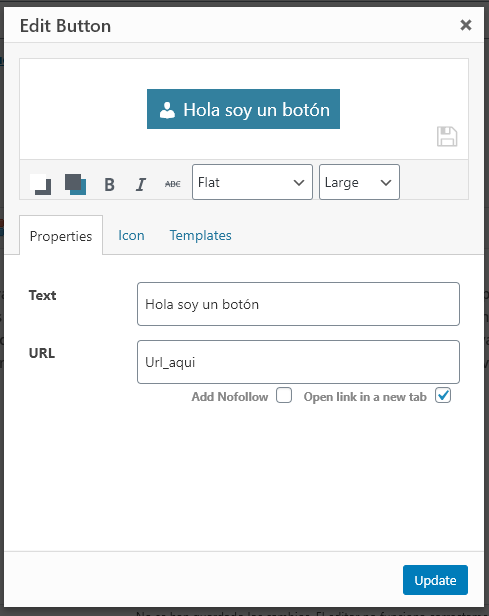Click the floppy disk save template icon
Viewport: 489px width, 616px height.
click(447, 136)
